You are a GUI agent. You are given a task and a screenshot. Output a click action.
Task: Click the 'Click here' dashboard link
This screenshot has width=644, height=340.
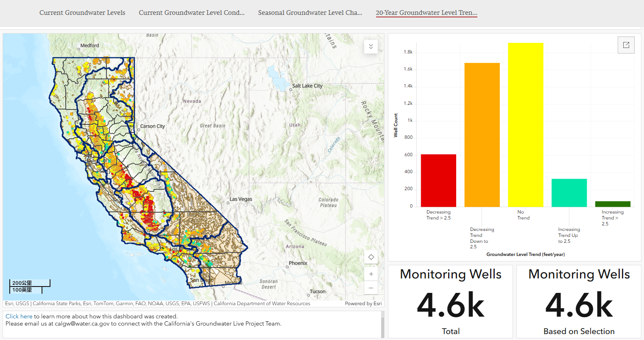click(x=19, y=316)
